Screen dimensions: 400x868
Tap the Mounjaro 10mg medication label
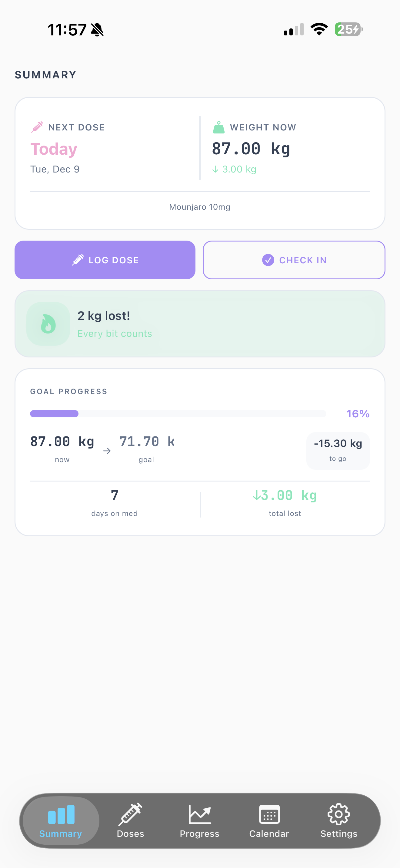pyautogui.click(x=199, y=206)
